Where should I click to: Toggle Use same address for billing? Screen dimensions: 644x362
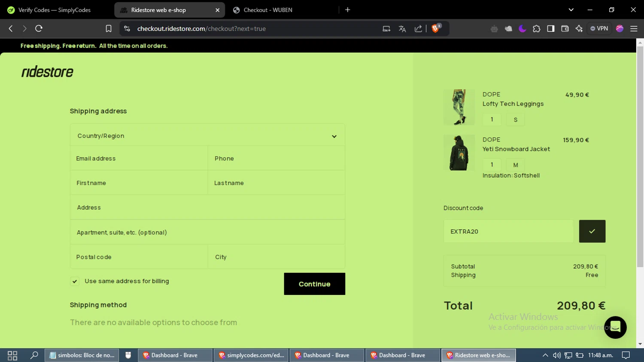[75, 281]
